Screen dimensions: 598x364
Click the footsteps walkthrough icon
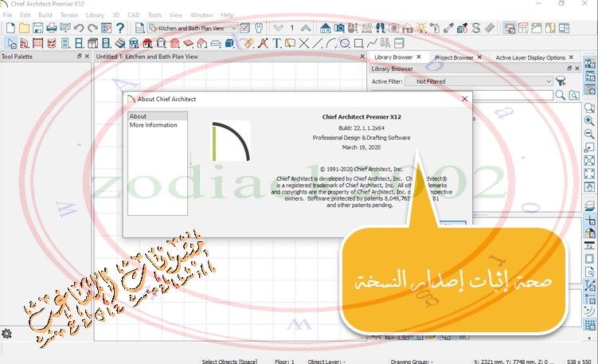tap(381, 28)
